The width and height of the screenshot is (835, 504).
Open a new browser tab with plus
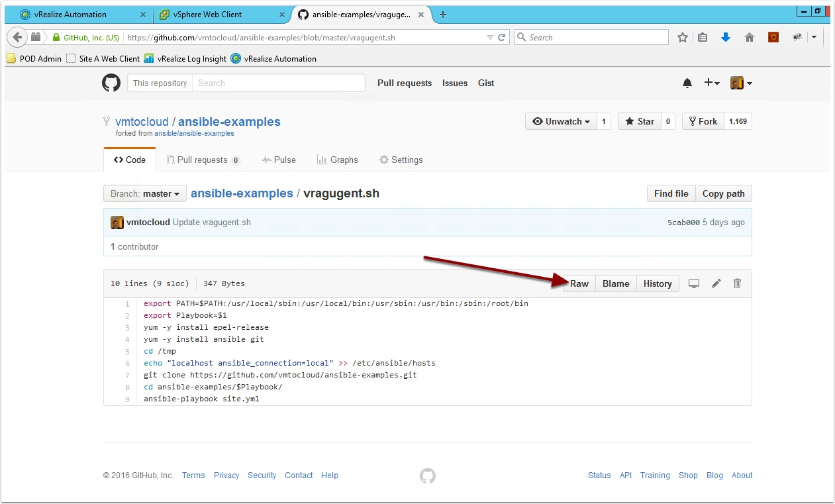[x=443, y=15]
